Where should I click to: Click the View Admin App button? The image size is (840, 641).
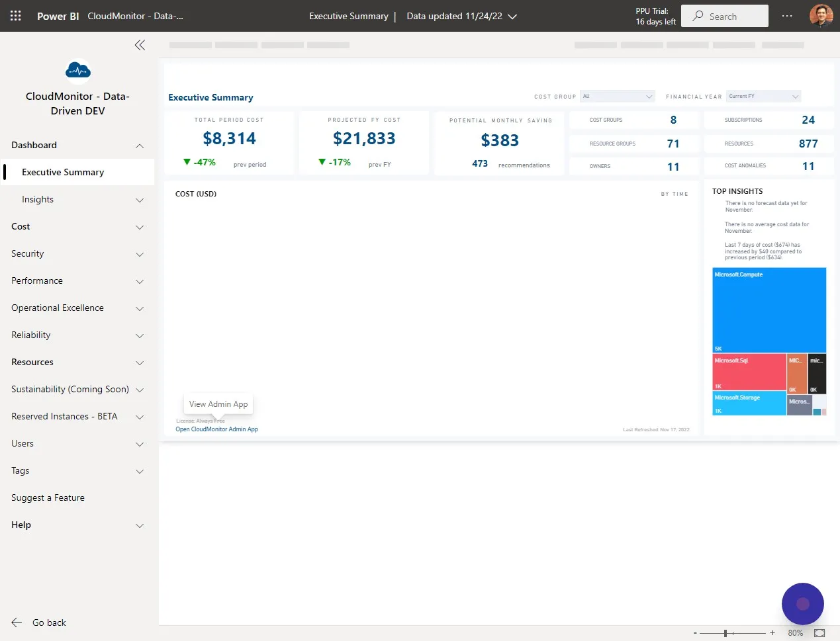coord(218,404)
